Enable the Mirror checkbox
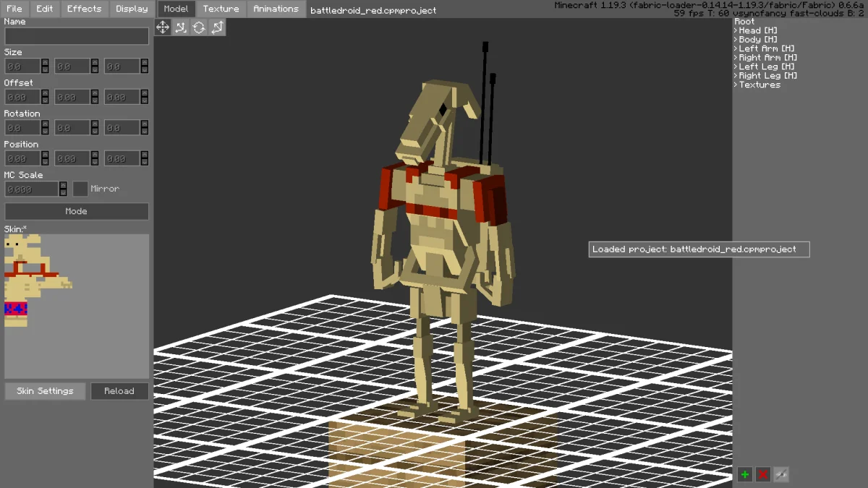Viewport: 868px width, 488px height. click(x=80, y=189)
